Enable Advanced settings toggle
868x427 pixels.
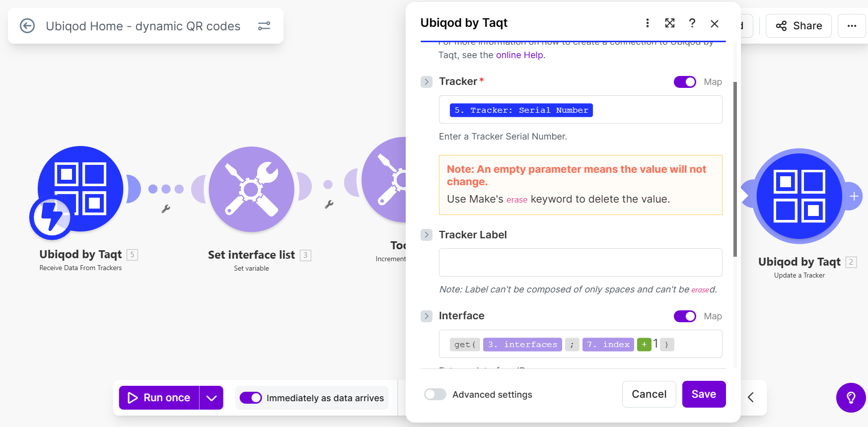(x=435, y=394)
